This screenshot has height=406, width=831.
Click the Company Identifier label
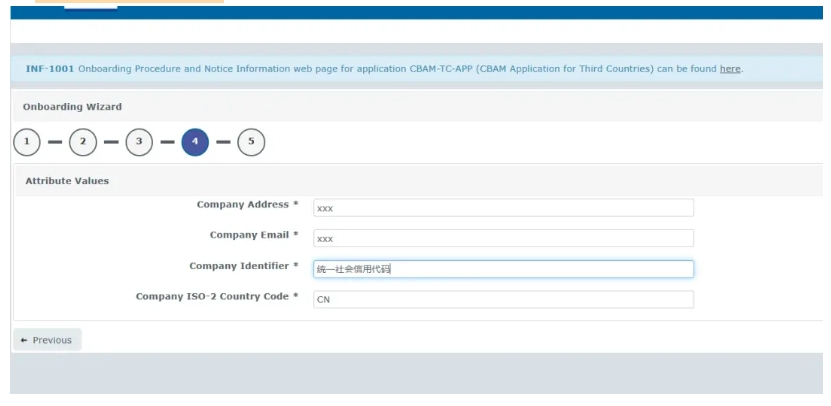pos(243,266)
